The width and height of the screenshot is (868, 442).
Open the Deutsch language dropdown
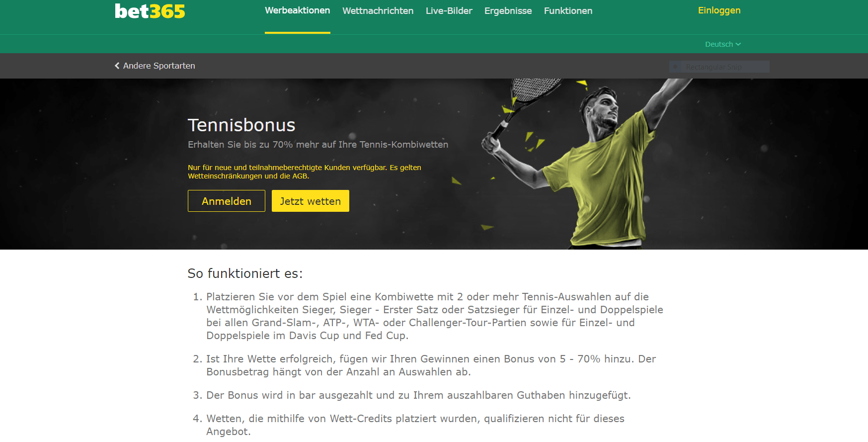pos(723,44)
